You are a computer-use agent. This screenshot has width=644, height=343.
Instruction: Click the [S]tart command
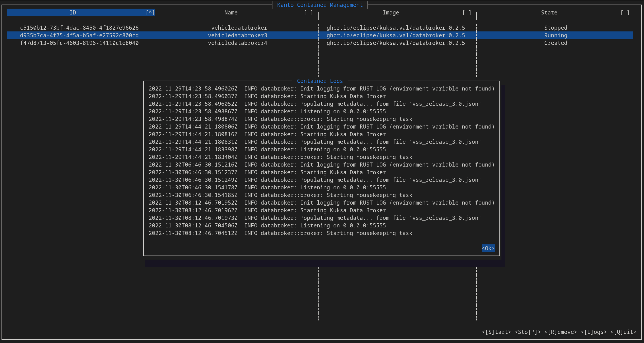coord(496,332)
